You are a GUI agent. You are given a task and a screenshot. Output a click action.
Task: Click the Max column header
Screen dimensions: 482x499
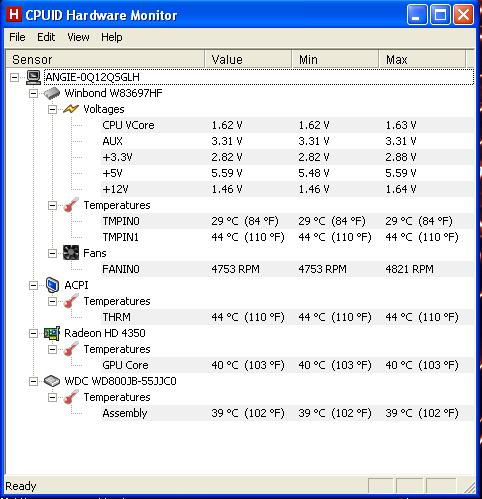[422, 59]
